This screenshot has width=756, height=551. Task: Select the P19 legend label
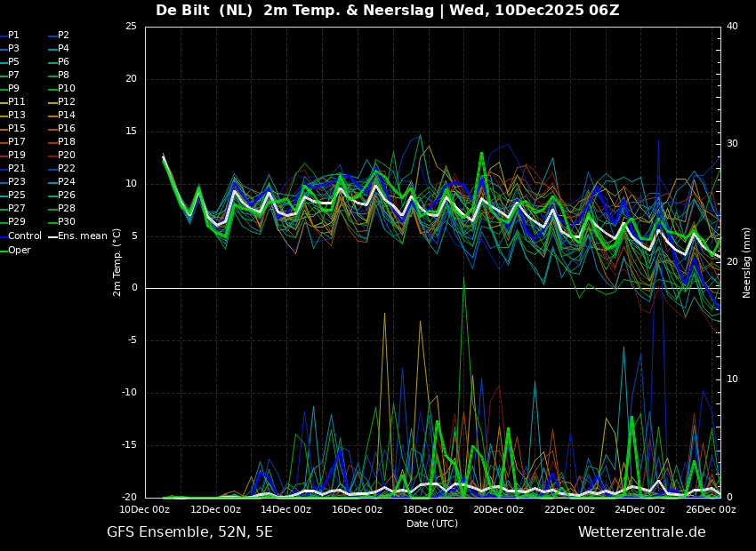[x=13, y=156]
